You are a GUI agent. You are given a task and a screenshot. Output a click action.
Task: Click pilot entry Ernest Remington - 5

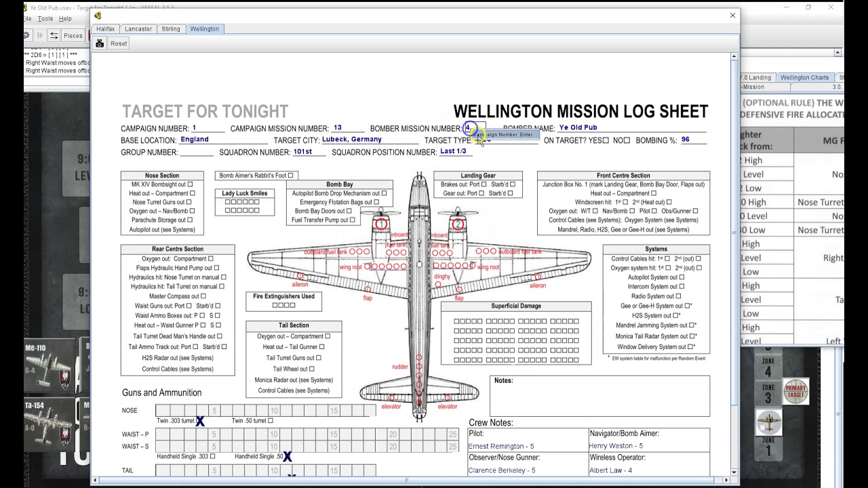501,446
